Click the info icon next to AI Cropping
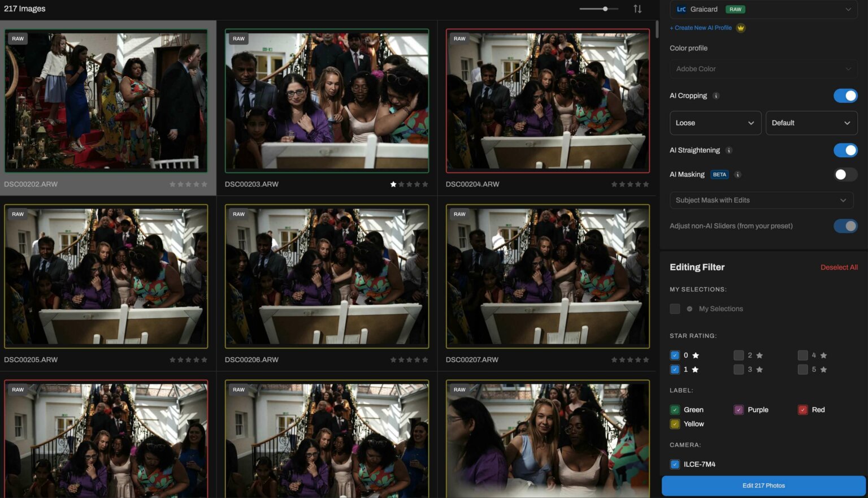This screenshot has width=868, height=498. tap(715, 96)
